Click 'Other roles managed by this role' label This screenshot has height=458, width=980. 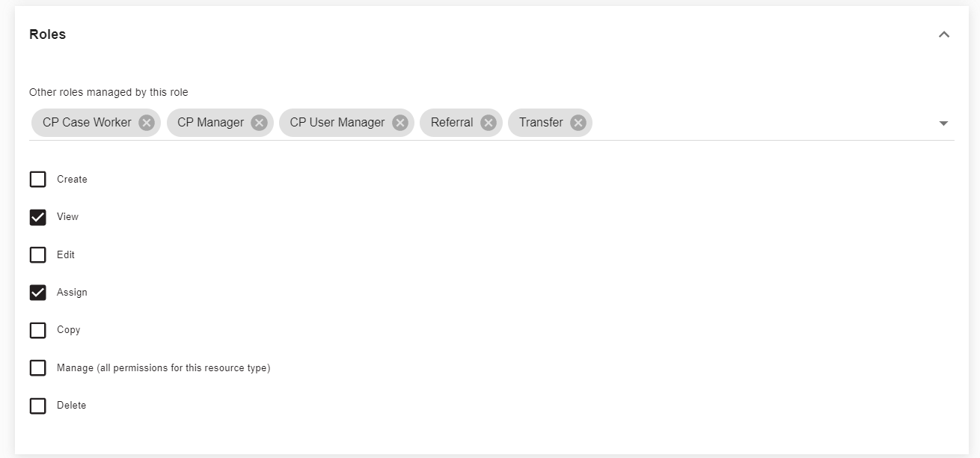(108, 93)
